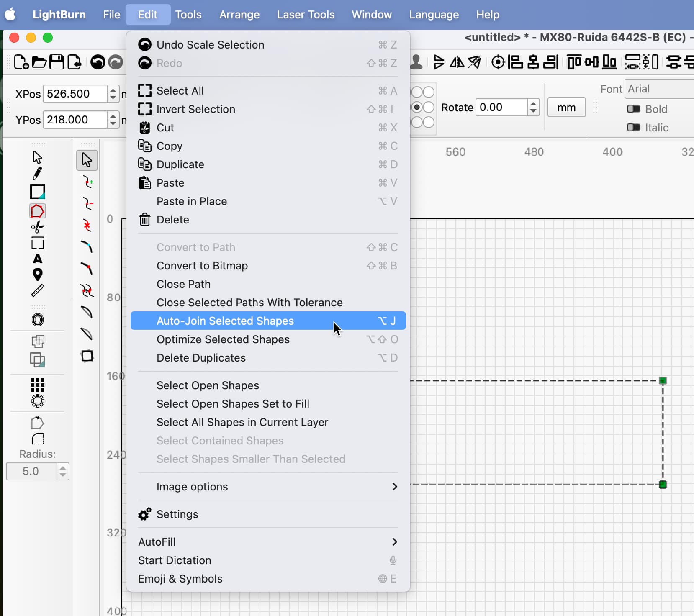Open the Font Arial dropdown
Viewport: 694px width, 616px height.
[659, 89]
